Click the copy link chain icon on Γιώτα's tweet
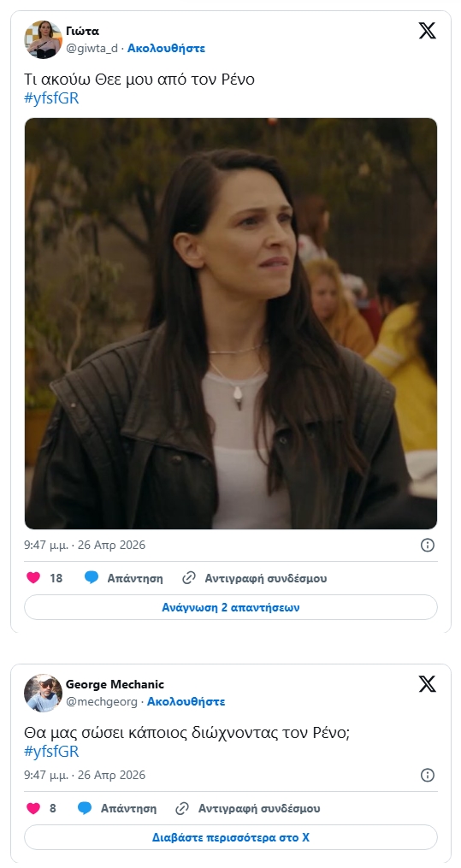Screen dimensions: 461x868 coord(189,578)
